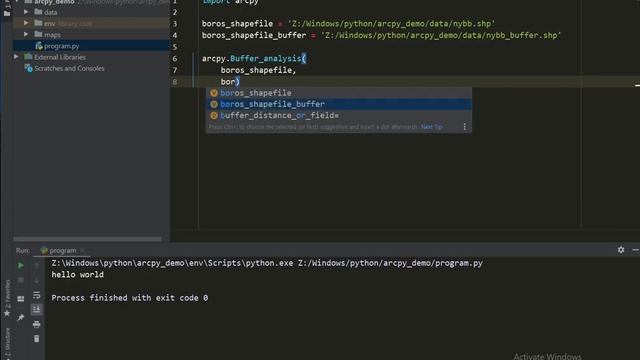Expand the maps folder arrow
Viewport: 640px width, 360px height.
[x=26, y=34]
